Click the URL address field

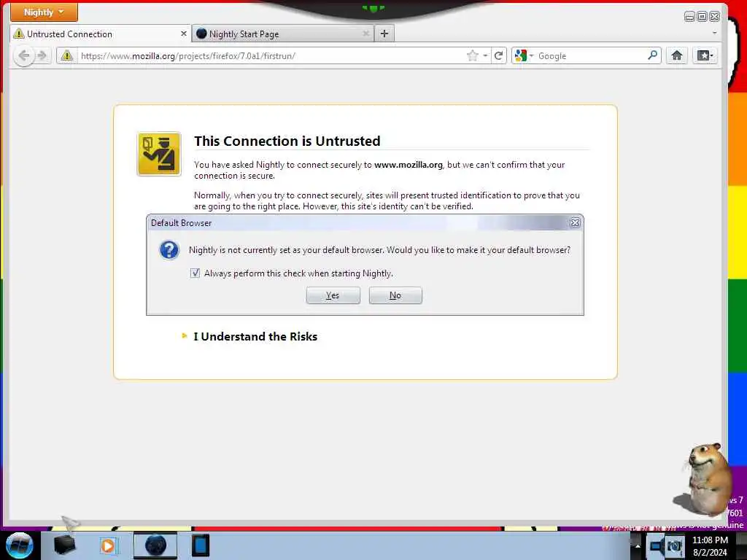tap(271, 55)
